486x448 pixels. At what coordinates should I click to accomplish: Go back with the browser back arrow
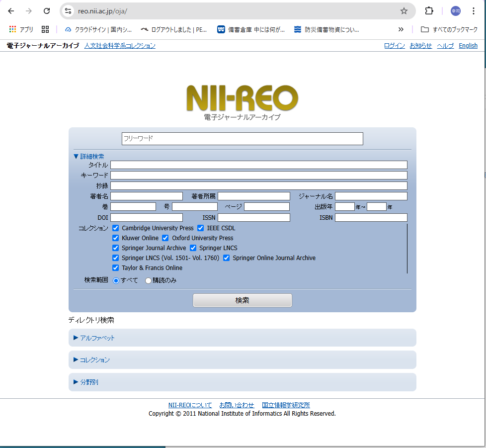11,11
